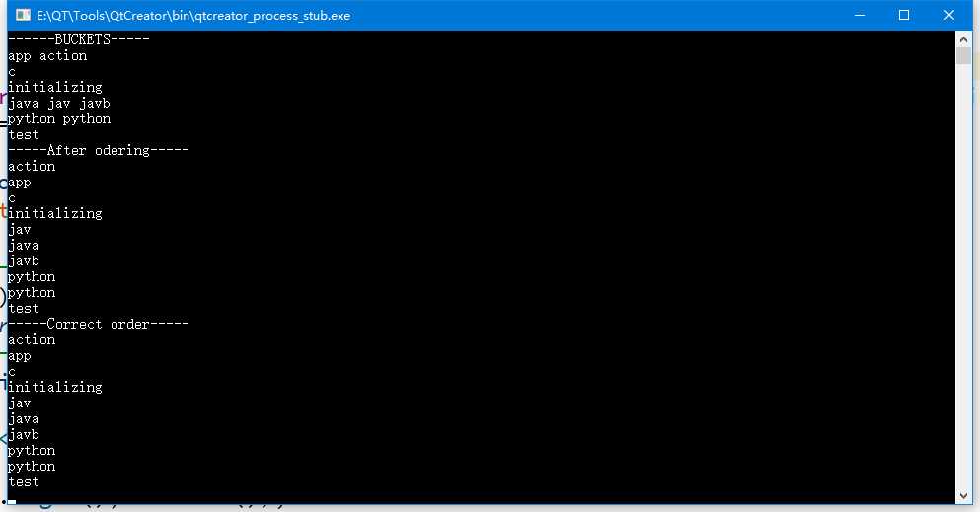Maximize the console window

click(904, 15)
